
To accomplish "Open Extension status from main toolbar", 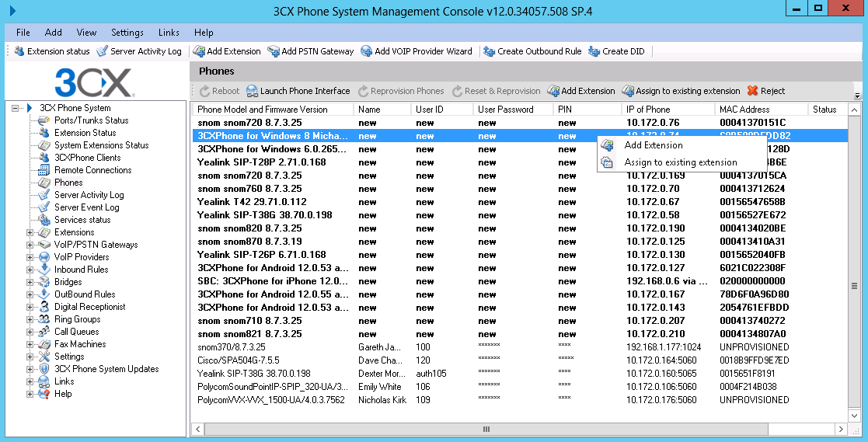I will click(51, 51).
